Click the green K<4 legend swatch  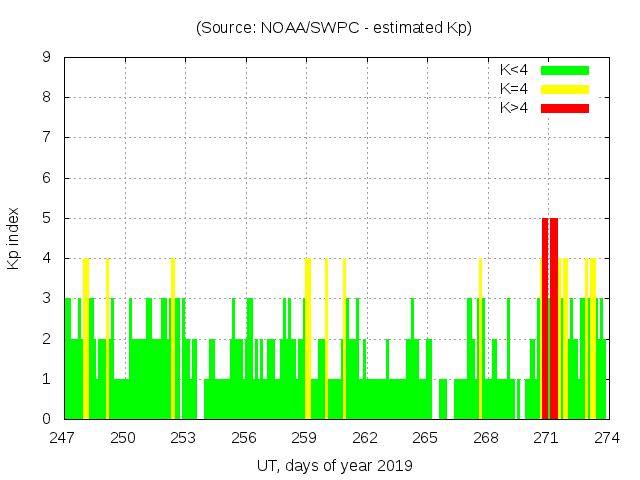565,70
